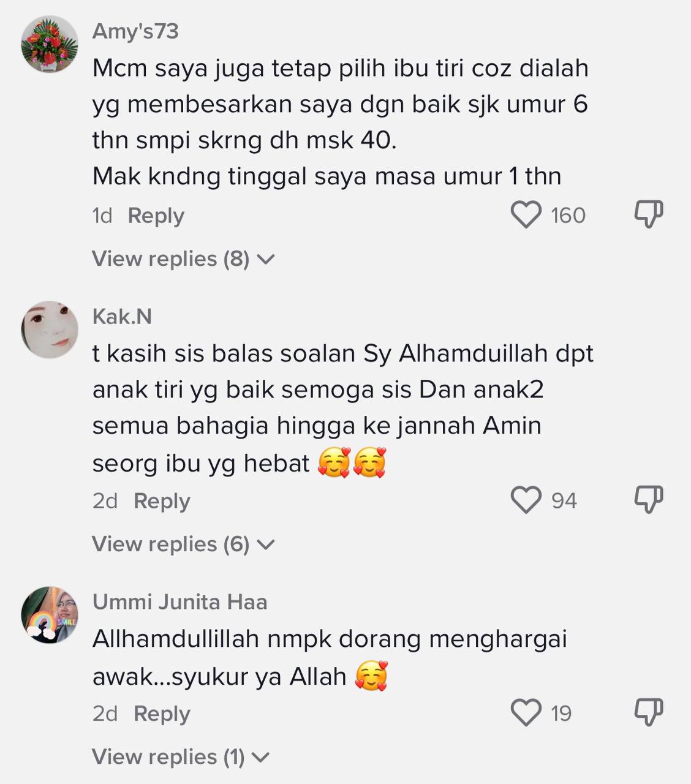Reply to Kak.N's comment
This screenshot has height=784, width=691.
coord(162,501)
